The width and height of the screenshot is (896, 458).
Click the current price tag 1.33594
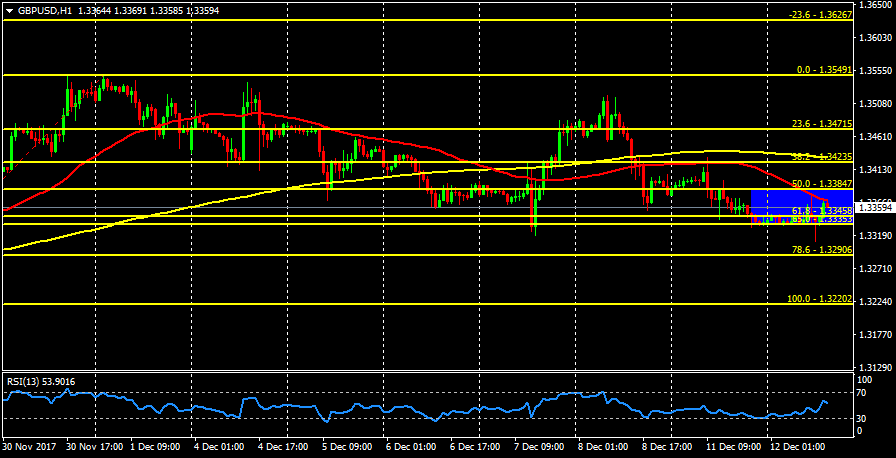point(874,209)
